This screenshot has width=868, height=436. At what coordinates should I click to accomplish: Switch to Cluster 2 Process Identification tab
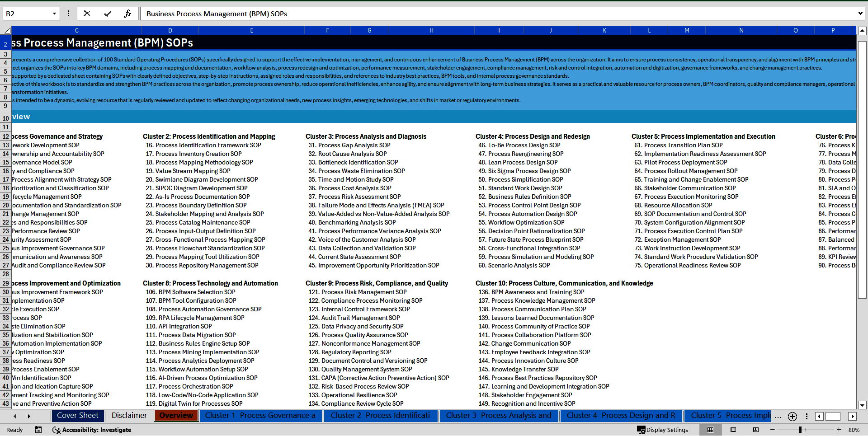[x=380, y=416]
